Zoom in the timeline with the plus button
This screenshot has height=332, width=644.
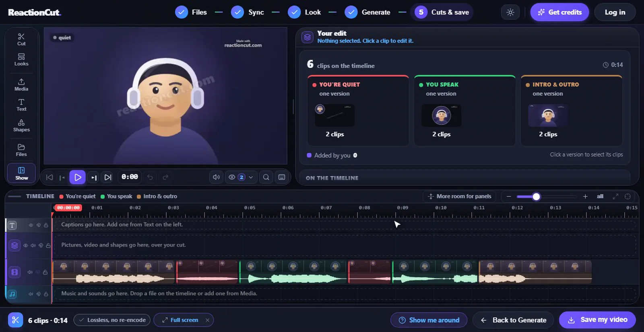click(x=585, y=197)
